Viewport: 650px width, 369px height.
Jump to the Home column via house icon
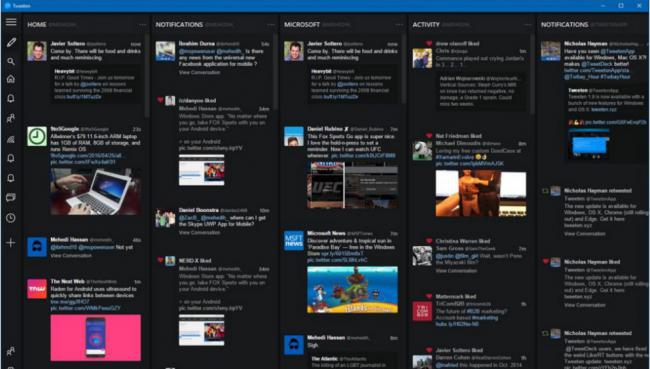11,79
